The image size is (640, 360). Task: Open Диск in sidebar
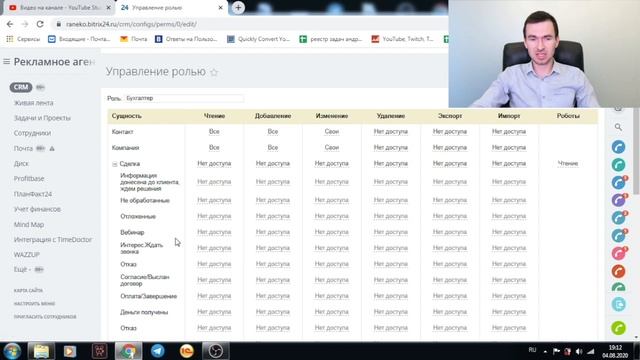pyautogui.click(x=21, y=164)
